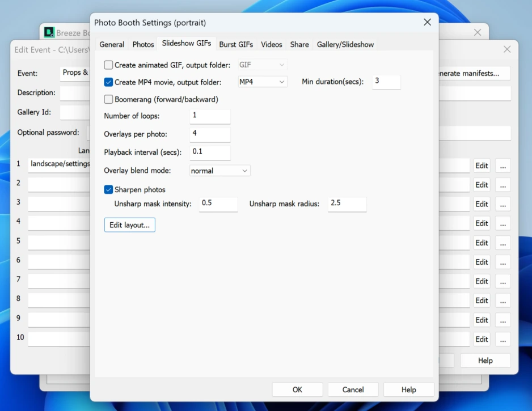Click Edit button for row 10
The height and width of the screenshot is (411, 532).
482,339
